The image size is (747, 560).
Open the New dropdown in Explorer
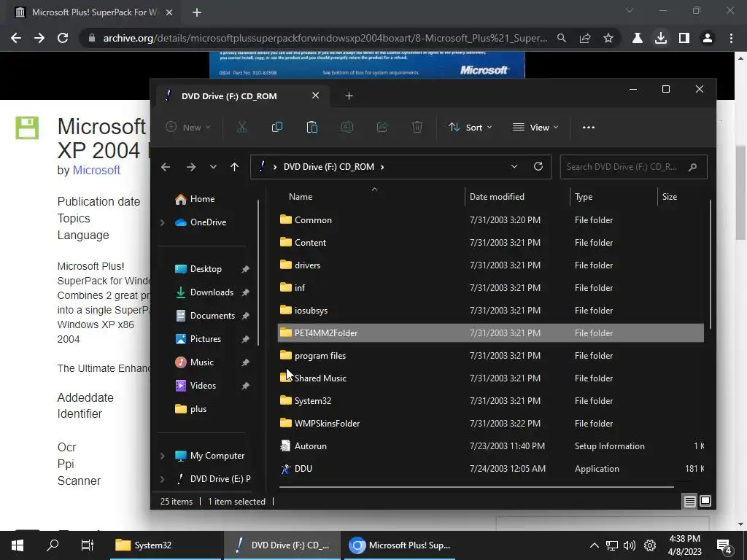pyautogui.click(x=188, y=127)
